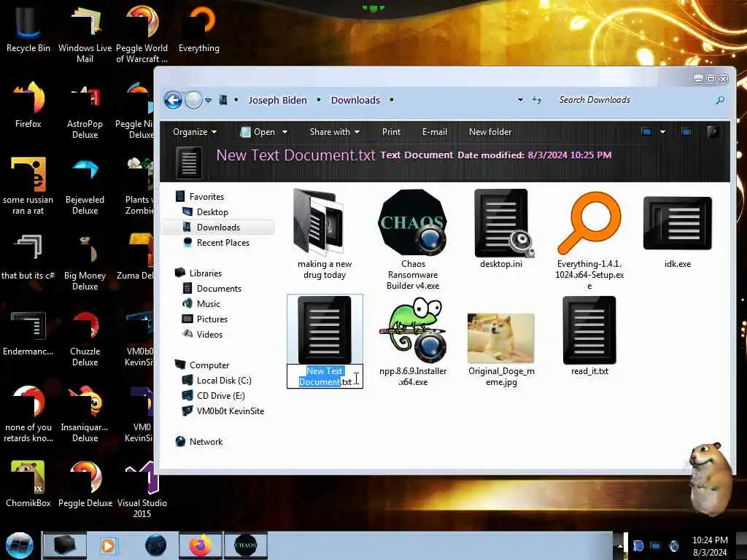The image size is (747, 560).
Task: Click the change view icon
Action: pos(646,132)
